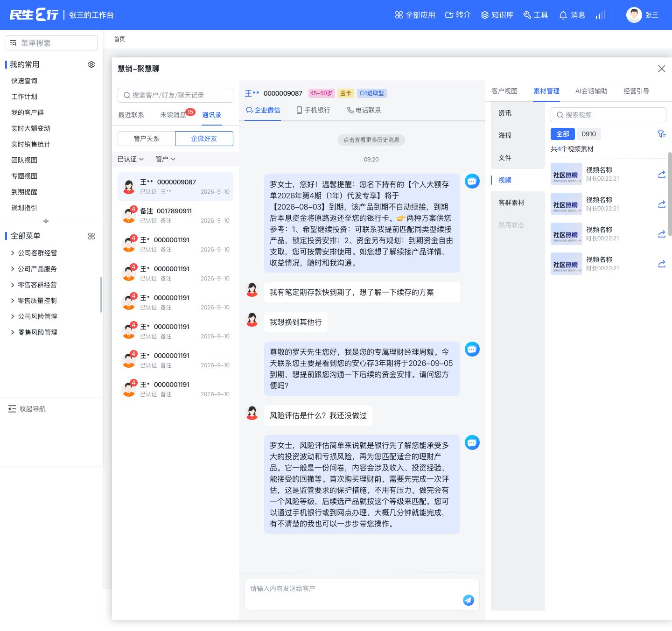Open the video filter icon
The image size is (672, 631).
(x=661, y=134)
